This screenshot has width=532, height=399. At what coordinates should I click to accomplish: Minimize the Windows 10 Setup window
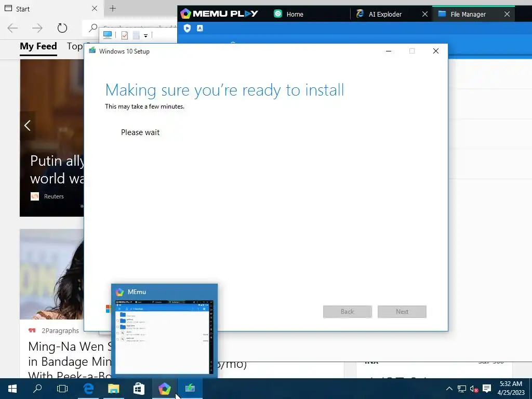pyautogui.click(x=389, y=51)
